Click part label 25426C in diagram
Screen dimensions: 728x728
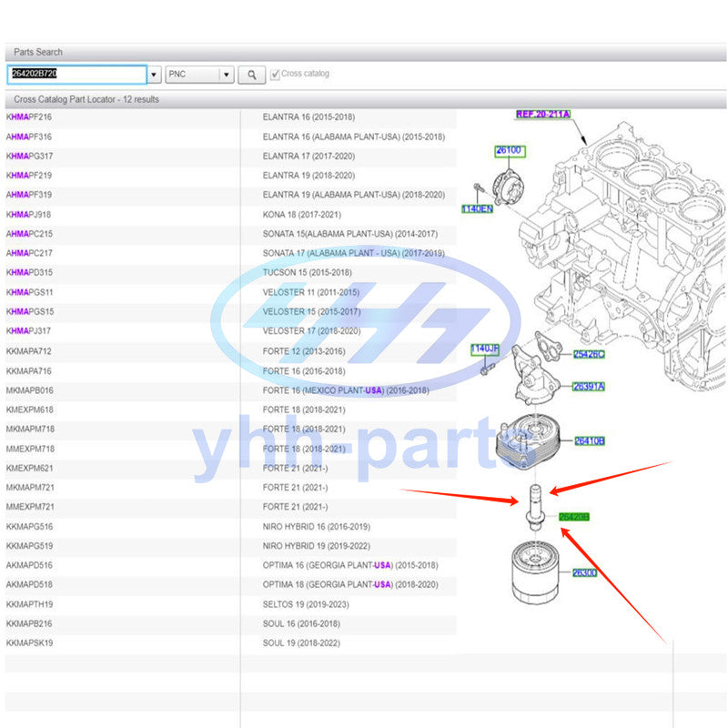589,354
